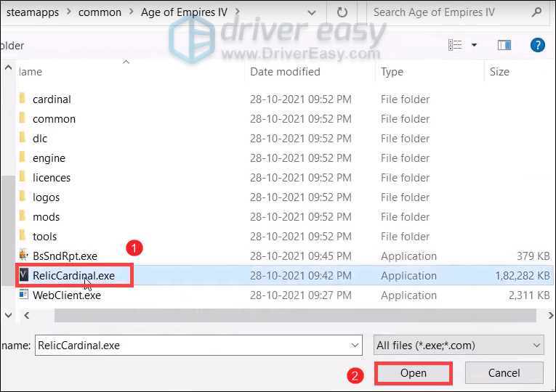Viewport: 556px width, 392px height.
Task: Click the RelicCardinal.exe application icon
Action: pos(23,275)
